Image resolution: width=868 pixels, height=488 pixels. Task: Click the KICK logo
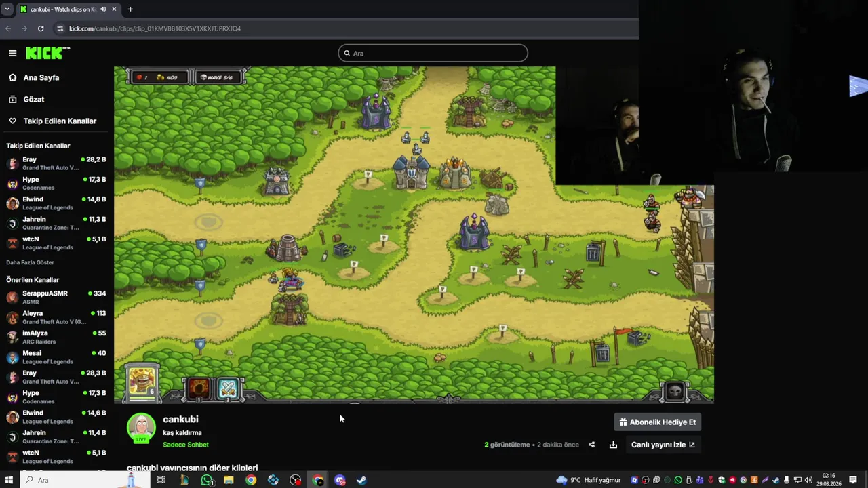point(47,53)
